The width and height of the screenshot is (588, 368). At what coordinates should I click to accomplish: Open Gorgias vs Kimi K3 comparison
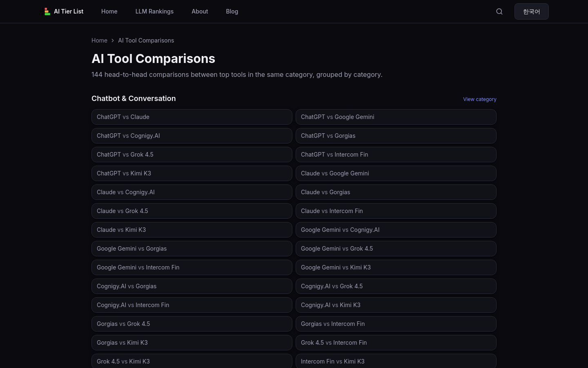192,343
